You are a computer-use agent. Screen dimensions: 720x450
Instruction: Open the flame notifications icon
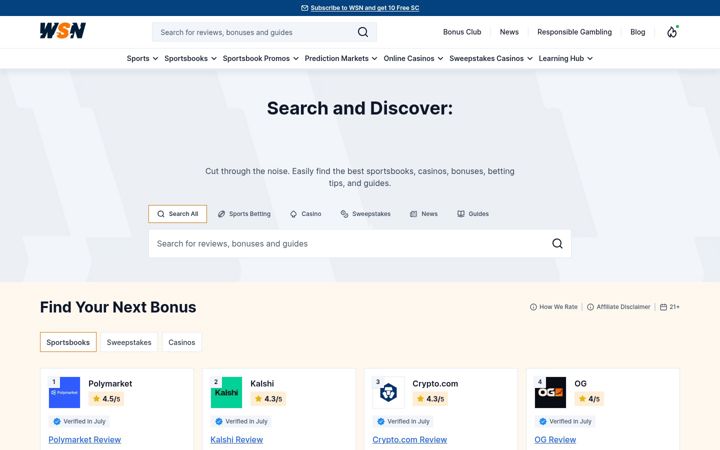click(672, 32)
